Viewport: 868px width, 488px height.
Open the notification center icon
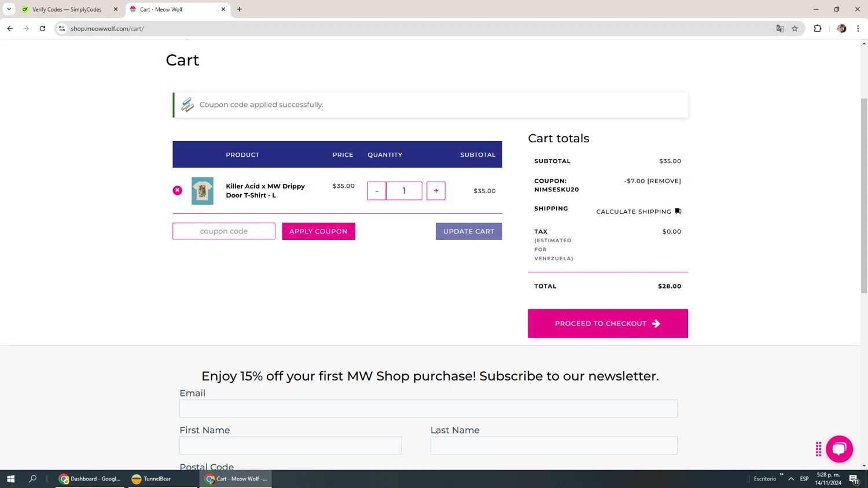(x=854, y=479)
